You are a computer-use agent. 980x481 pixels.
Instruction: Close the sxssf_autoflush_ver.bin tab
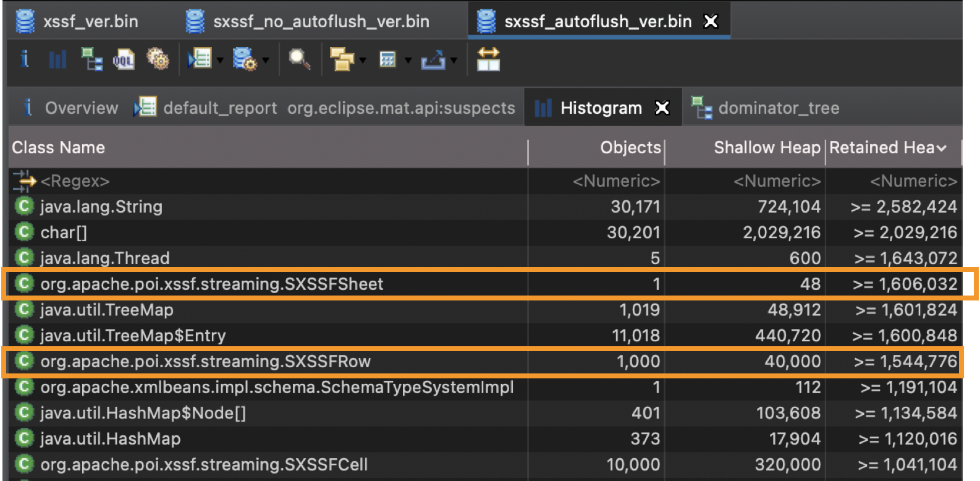coord(711,22)
